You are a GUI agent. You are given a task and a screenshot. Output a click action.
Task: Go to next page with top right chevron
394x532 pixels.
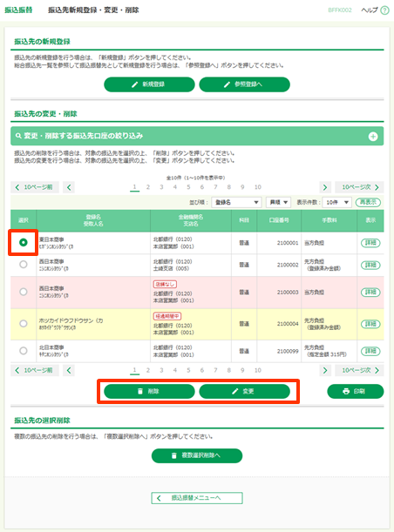point(325,187)
